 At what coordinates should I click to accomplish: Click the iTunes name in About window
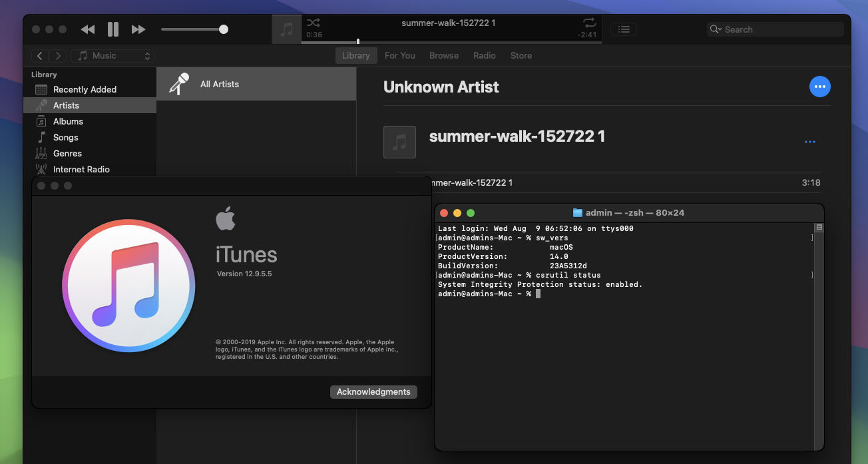pos(246,254)
